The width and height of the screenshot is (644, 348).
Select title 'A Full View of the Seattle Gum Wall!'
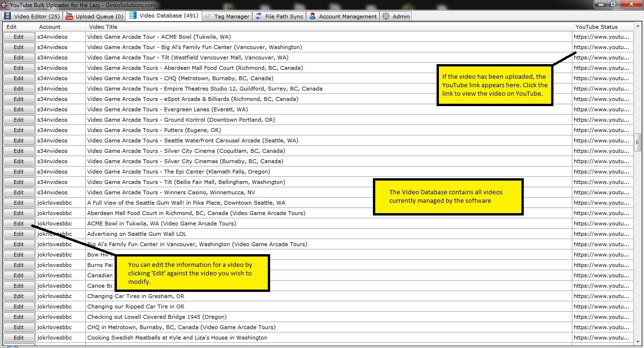(186, 203)
